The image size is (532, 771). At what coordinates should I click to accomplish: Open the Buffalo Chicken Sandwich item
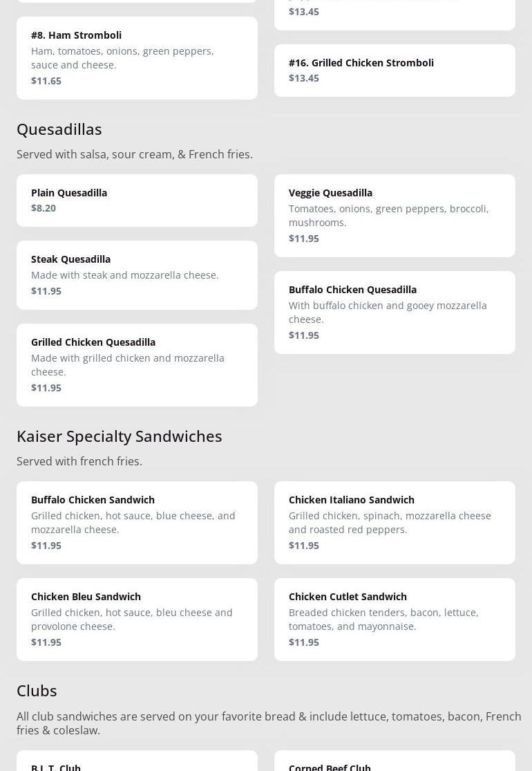pyautogui.click(x=137, y=522)
